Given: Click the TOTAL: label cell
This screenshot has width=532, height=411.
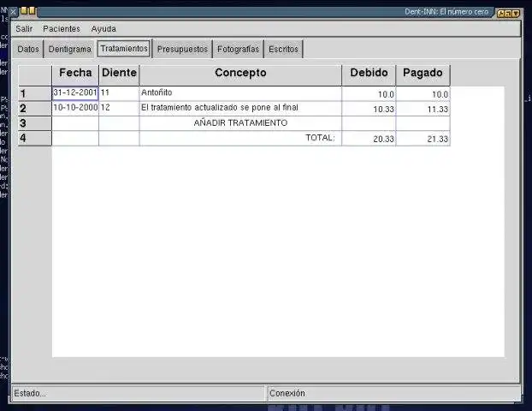Looking at the screenshot, I should tap(240, 138).
